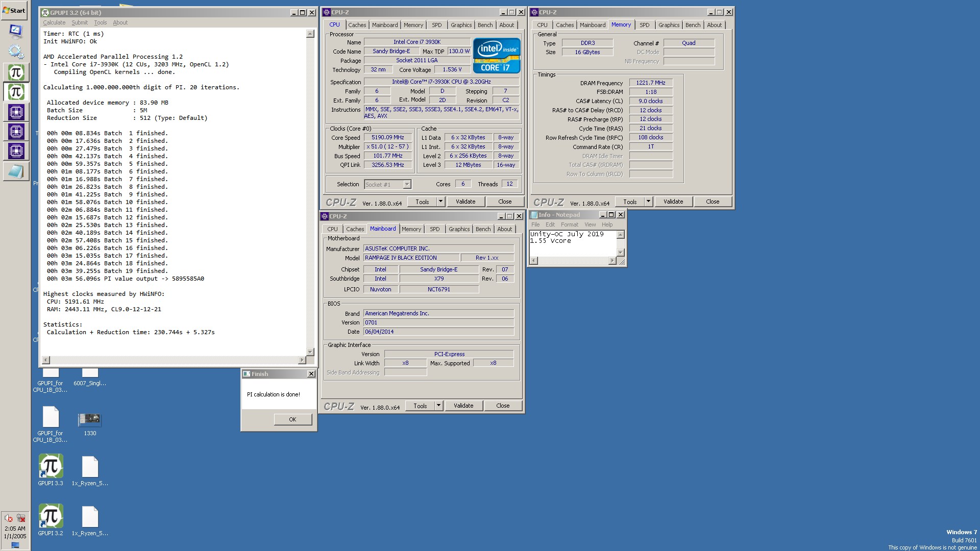Click Close button in CPU-Z CPU window
The image size is (980, 551).
[x=505, y=202]
